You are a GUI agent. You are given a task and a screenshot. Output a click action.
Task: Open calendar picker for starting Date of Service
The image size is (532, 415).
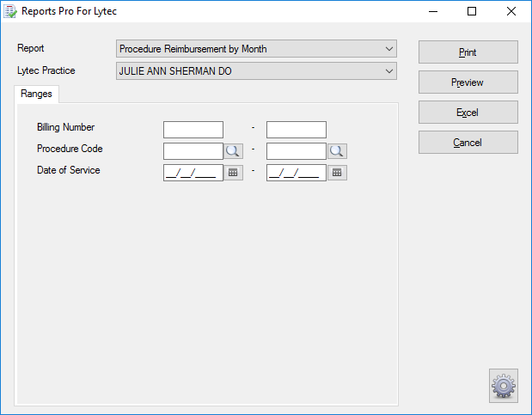pyautogui.click(x=233, y=173)
